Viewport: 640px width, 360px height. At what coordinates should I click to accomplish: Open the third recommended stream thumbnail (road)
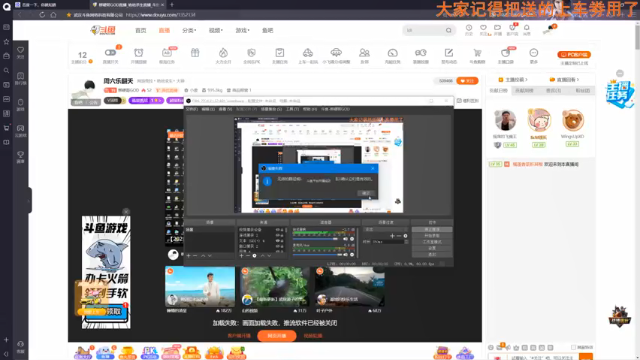350,286
